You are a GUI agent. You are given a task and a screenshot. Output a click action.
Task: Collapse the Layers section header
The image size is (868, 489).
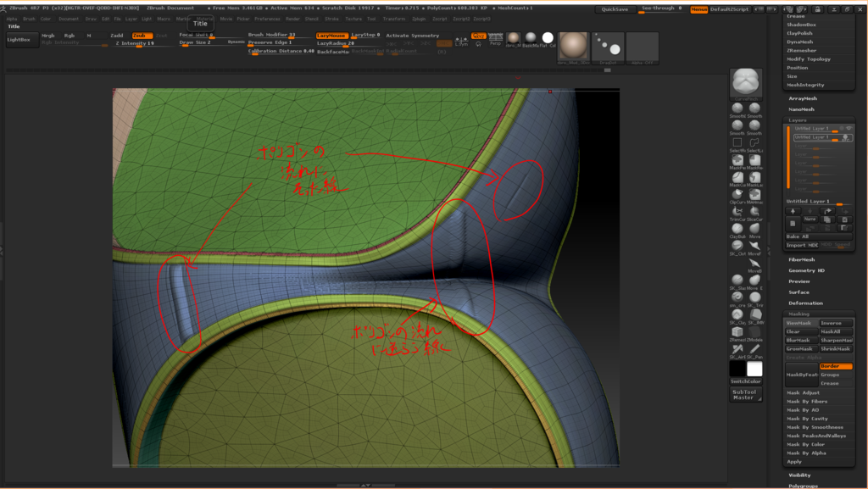(798, 120)
